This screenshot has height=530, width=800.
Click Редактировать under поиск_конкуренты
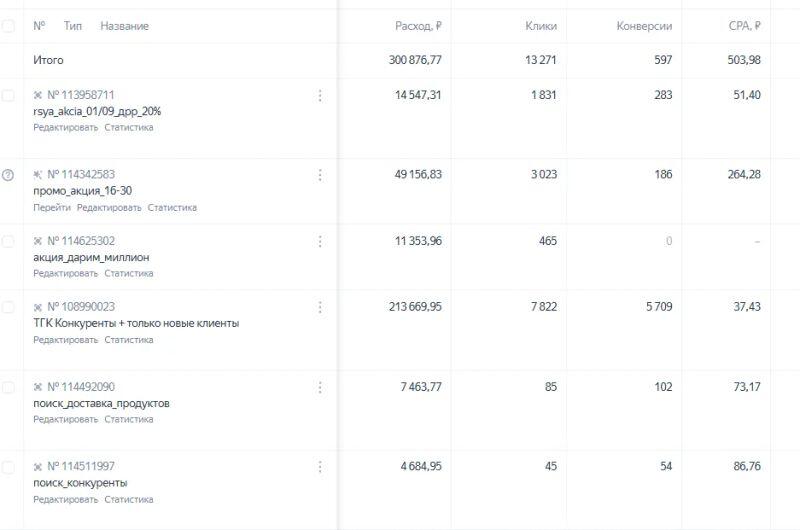point(65,499)
